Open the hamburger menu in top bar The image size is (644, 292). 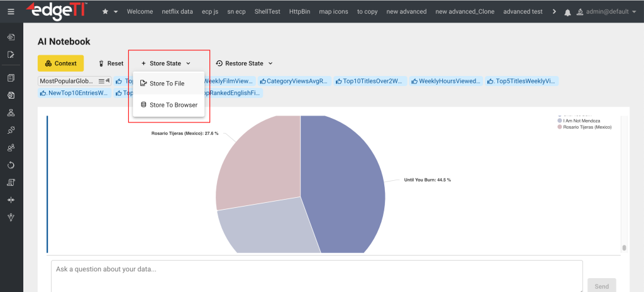(11, 11)
